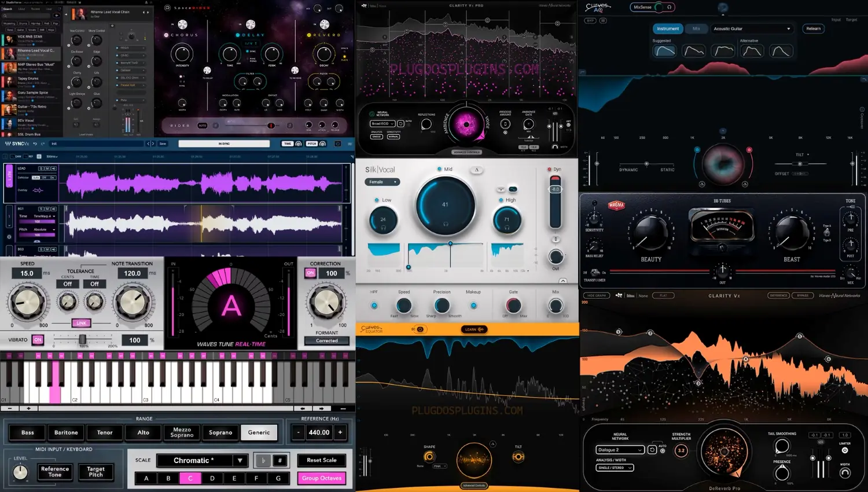The image size is (868, 492).
Task: Enable Group Octaves in Waves Tune
Action: [x=322, y=478]
